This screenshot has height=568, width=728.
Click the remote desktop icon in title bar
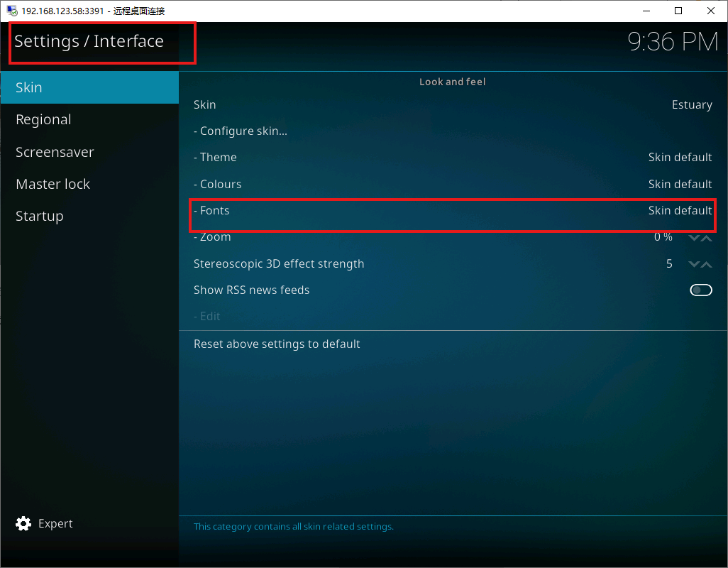(11, 11)
